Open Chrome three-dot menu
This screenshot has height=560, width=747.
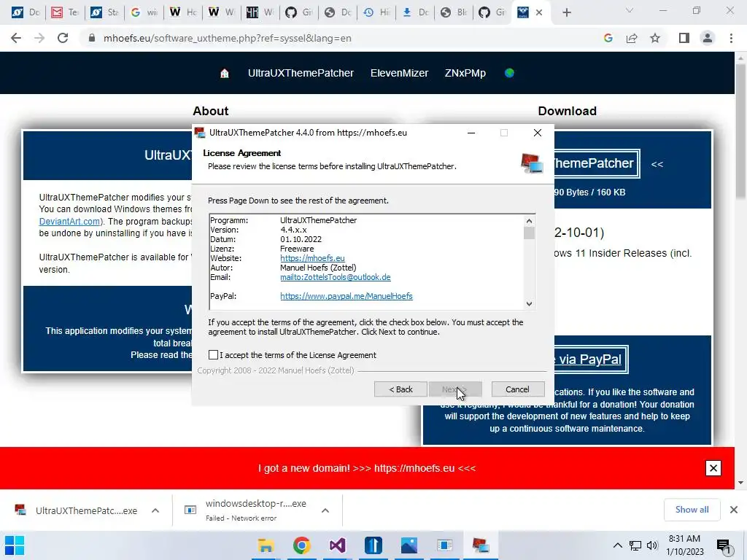tap(731, 38)
